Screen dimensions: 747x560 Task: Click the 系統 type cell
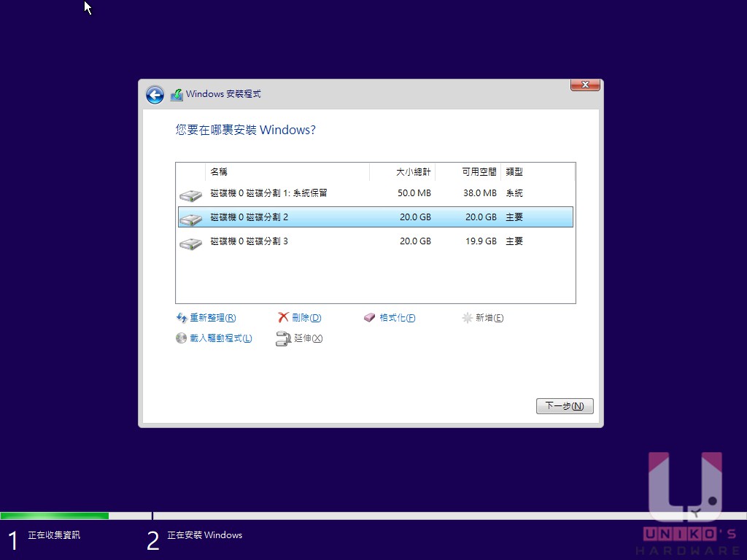pyautogui.click(x=514, y=192)
